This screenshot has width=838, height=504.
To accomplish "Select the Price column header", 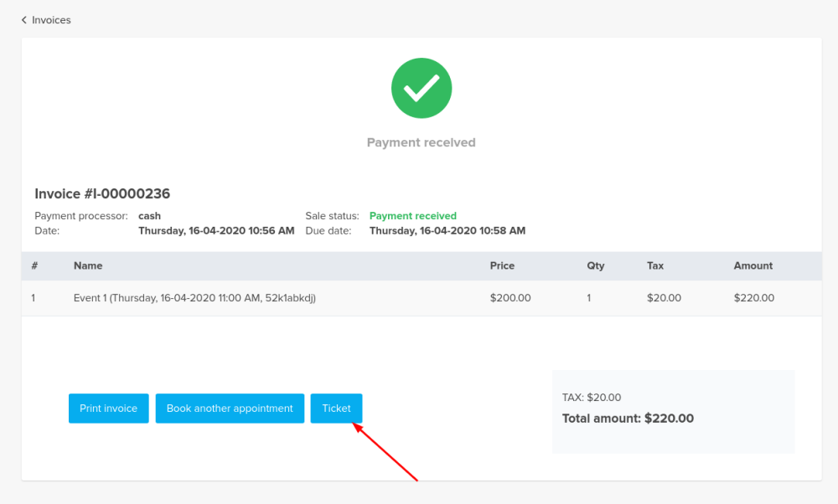I will [502, 265].
